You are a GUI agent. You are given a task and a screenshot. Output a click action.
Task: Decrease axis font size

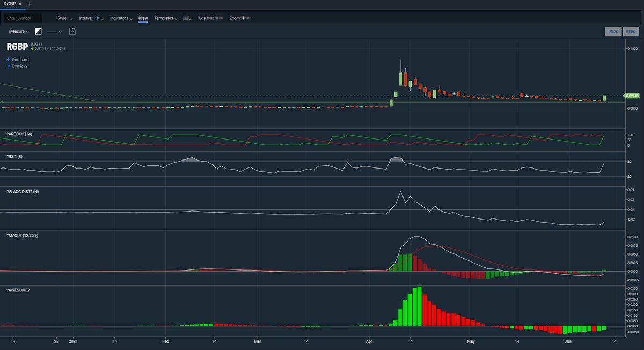click(x=222, y=18)
